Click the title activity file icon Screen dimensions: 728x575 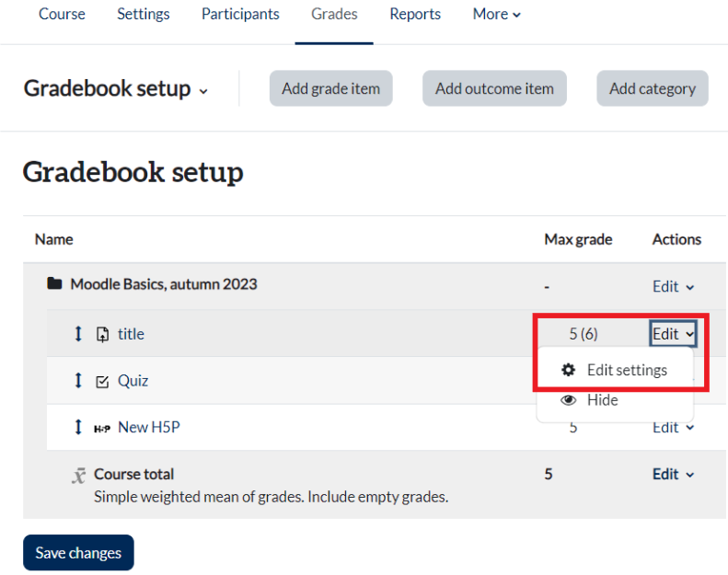pos(102,334)
